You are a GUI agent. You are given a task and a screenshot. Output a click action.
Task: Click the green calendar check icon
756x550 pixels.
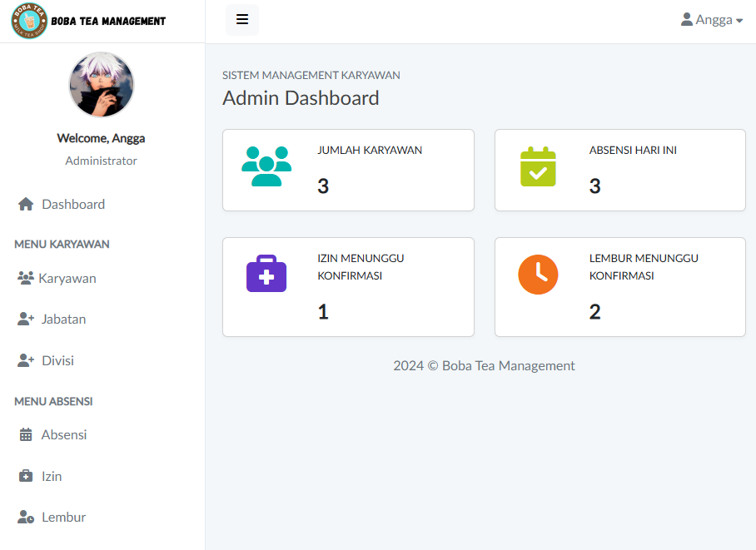pyautogui.click(x=538, y=166)
